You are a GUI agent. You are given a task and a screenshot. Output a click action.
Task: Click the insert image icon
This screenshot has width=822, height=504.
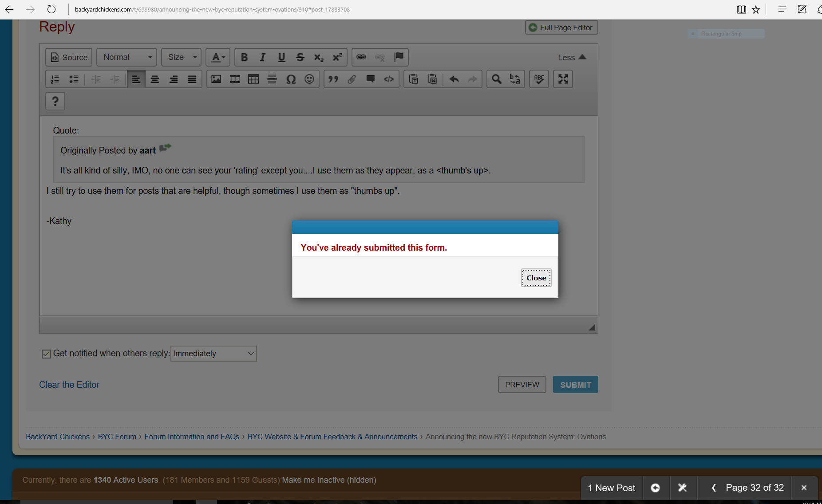pyautogui.click(x=216, y=79)
